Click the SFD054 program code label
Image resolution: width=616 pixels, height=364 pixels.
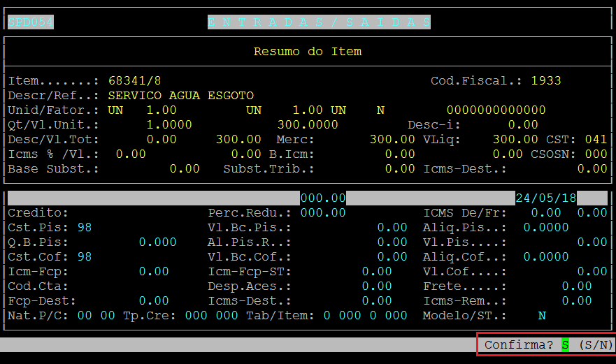coord(31,22)
